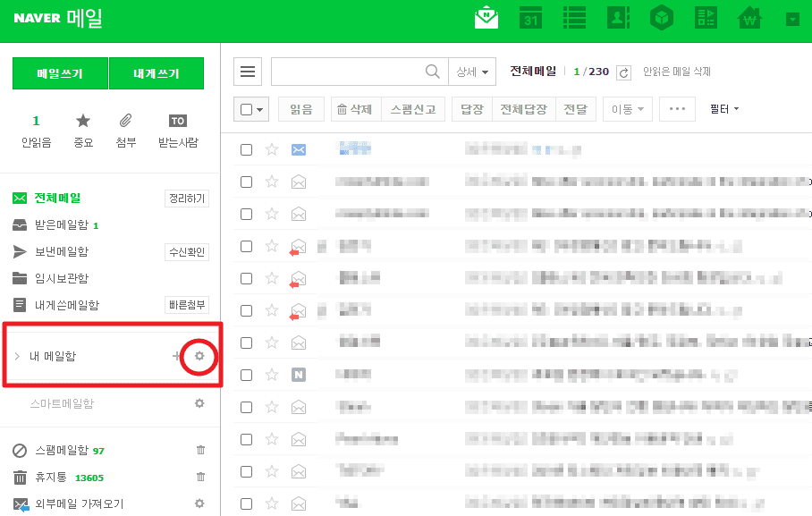Check the checkbox of the N-icon mail row
This screenshot has height=516, width=812.
247,375
